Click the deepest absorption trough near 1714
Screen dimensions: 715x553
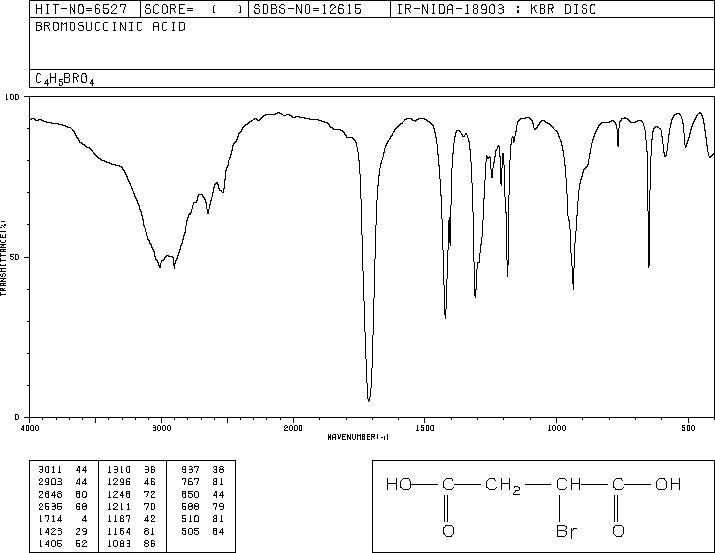(x=368, y=400)
